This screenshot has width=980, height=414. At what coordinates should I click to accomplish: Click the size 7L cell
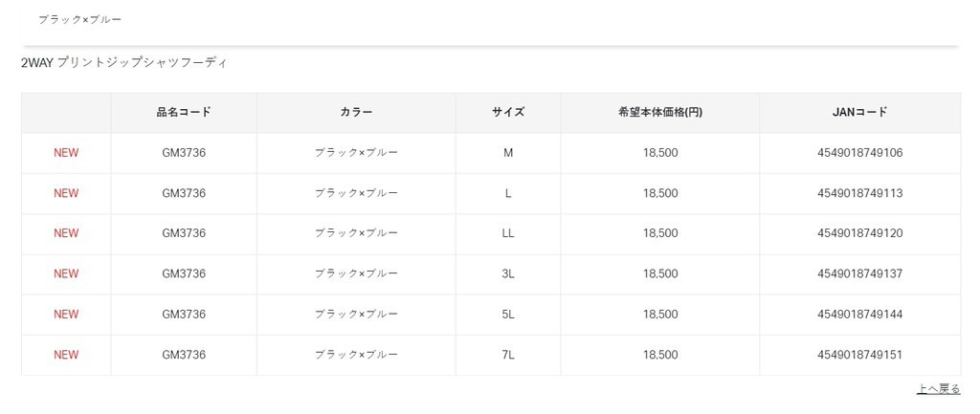(508, 355)
